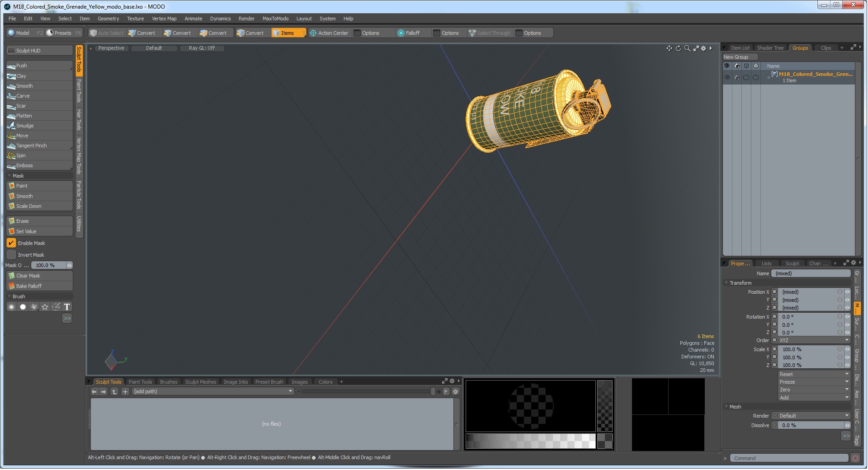This screenshot has height=470, width=868.
Task: Open the Reset transform dropdown
Action: click(x=814, y=374)
